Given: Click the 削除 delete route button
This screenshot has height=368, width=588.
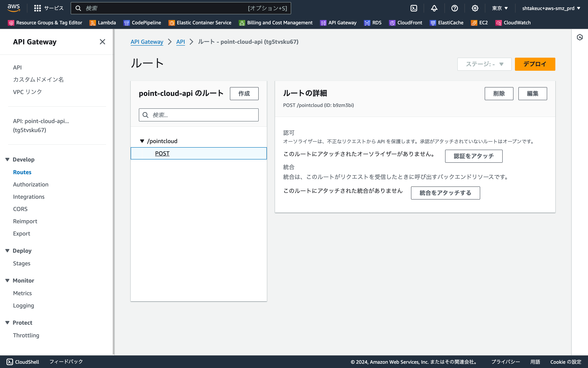Looking at the screenshot, I should [x=499, y=94].
